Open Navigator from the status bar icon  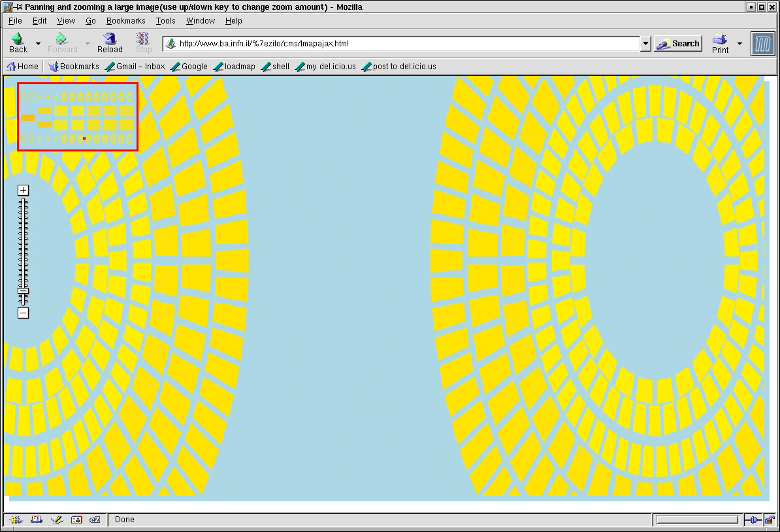tap(16, 520)
